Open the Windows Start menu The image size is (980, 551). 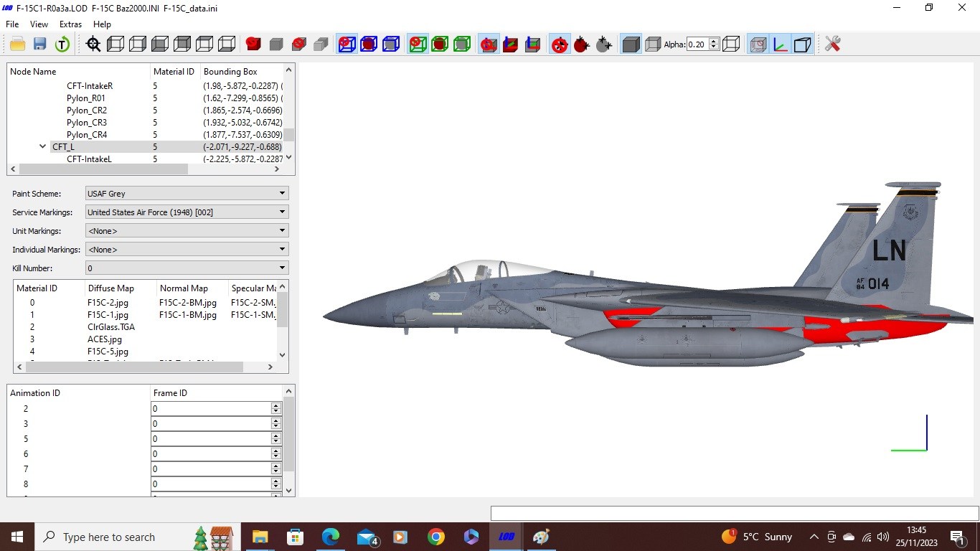tap(17, 537)
